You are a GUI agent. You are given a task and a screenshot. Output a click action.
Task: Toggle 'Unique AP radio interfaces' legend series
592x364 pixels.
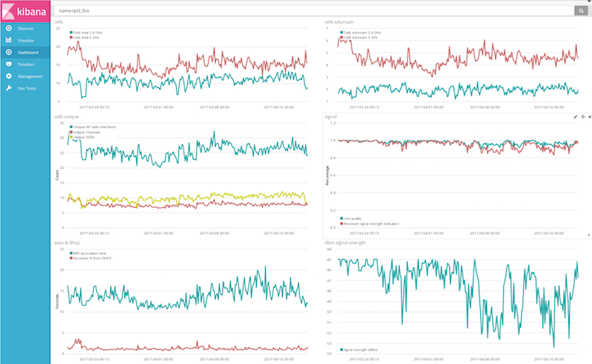tap(95, 127)
